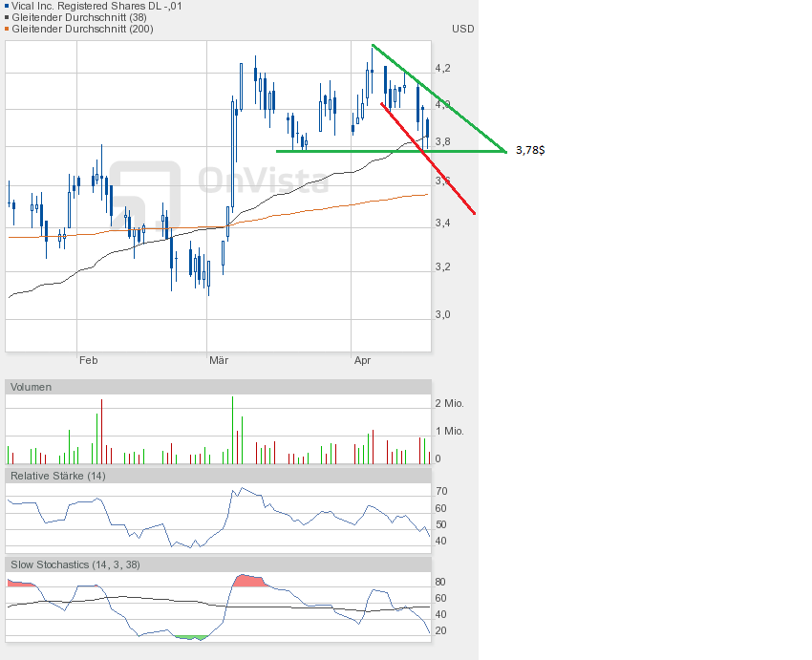Click the '1 Mio.' volume axis label
The image size is (812, 660).
450,431
